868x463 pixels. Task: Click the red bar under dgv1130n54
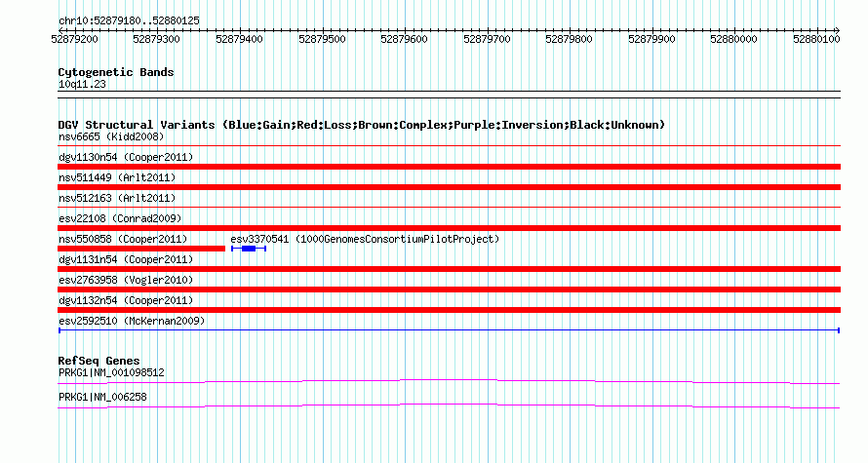(x=449, y=167)
